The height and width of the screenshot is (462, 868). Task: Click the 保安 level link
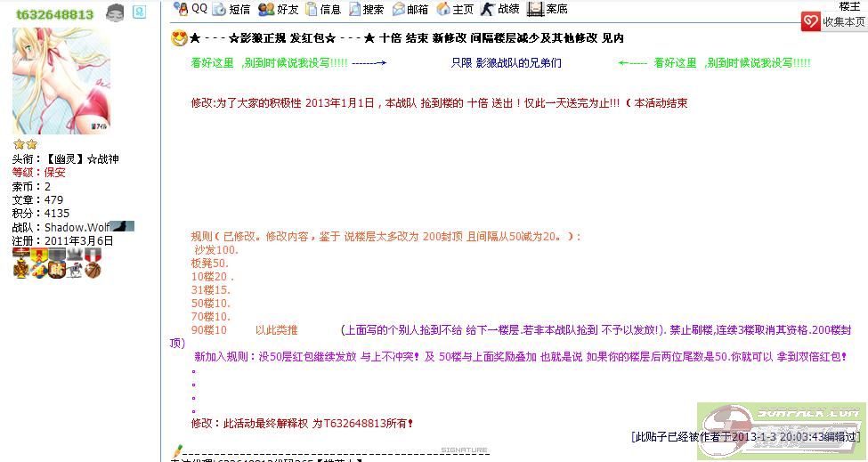click(x=54, y=173)
